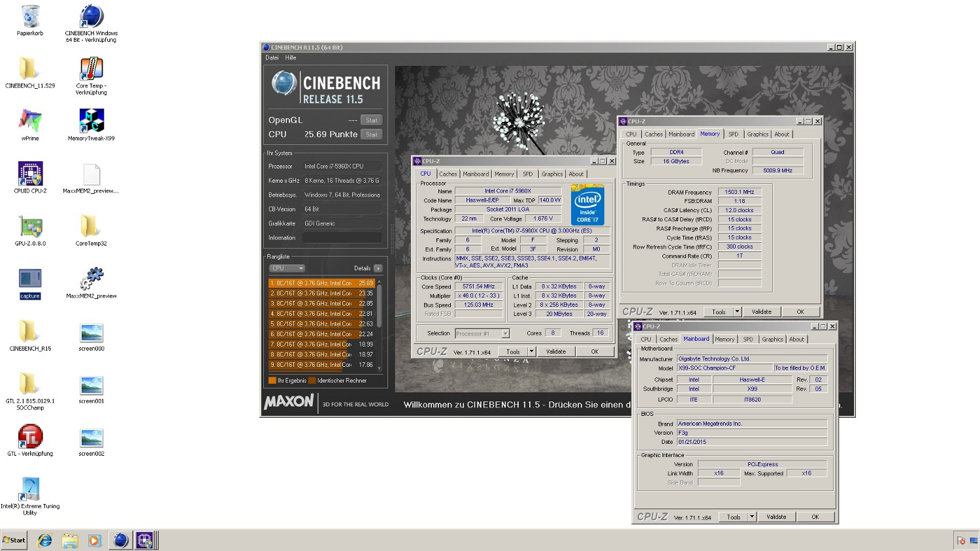This screenshot has width=980, height=551.
Task: Switch to CINEBENCH in the taskbar
Action: [x=121, y=541]
